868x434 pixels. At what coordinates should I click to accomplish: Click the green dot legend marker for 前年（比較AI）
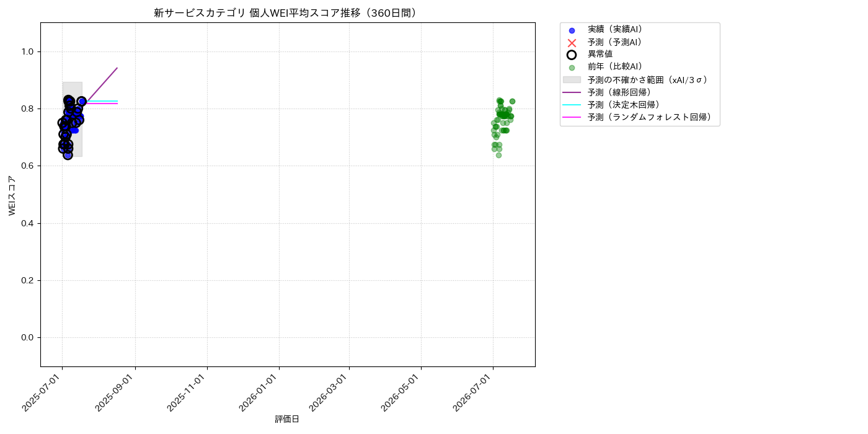click(x=572, y=68)
